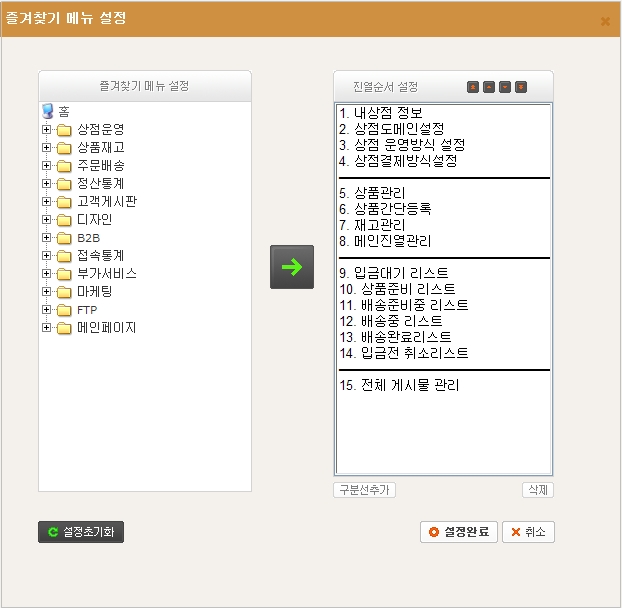This screenshot has width=622, height=609.
Task: Click the 설정초기화 reset button
Action: click(x=81, y=532)
